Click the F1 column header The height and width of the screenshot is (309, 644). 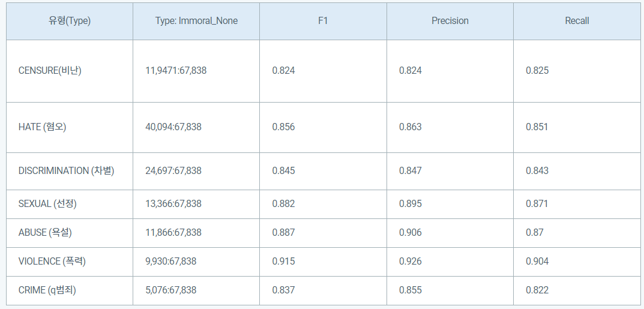coord(324,21)
